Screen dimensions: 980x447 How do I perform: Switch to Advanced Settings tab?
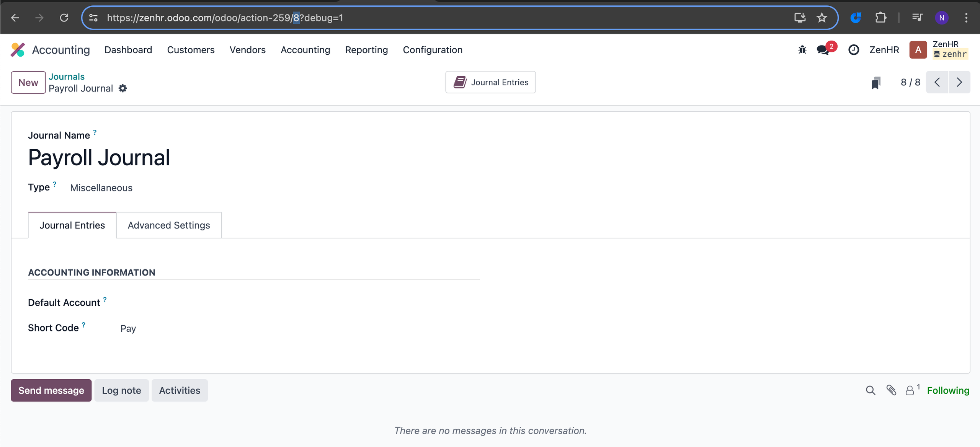pos(169,225)
